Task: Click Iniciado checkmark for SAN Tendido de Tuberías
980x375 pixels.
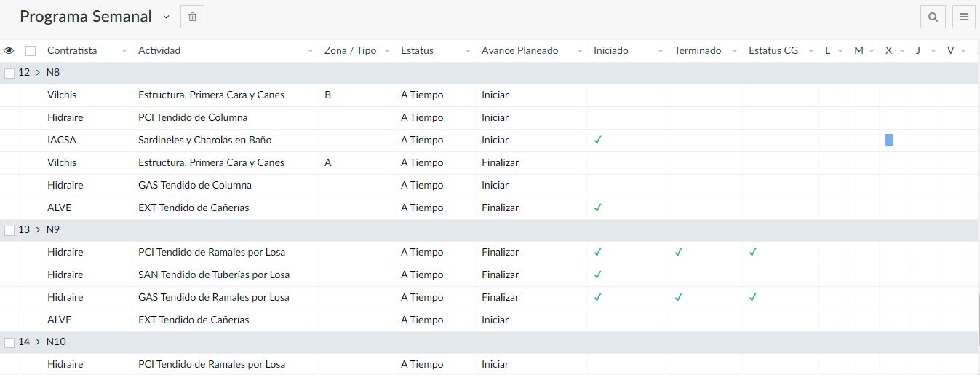Action: pyautogui.click(x=598, y=275)
